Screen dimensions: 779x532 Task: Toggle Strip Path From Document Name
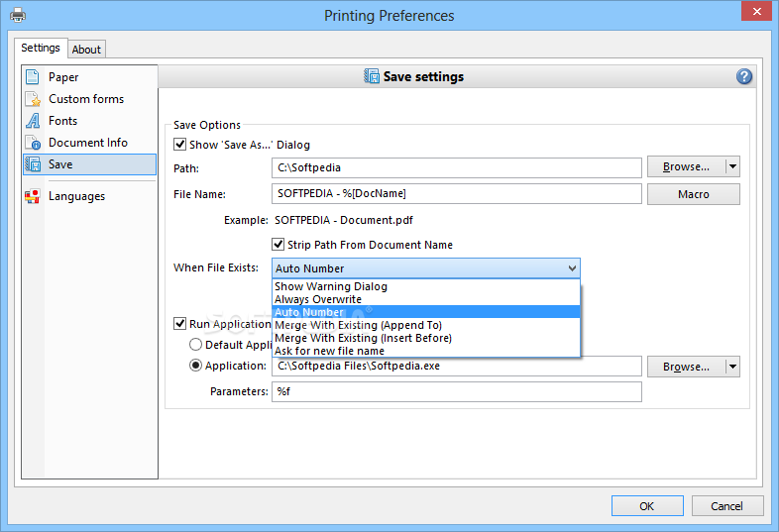[x=278, y=245]
